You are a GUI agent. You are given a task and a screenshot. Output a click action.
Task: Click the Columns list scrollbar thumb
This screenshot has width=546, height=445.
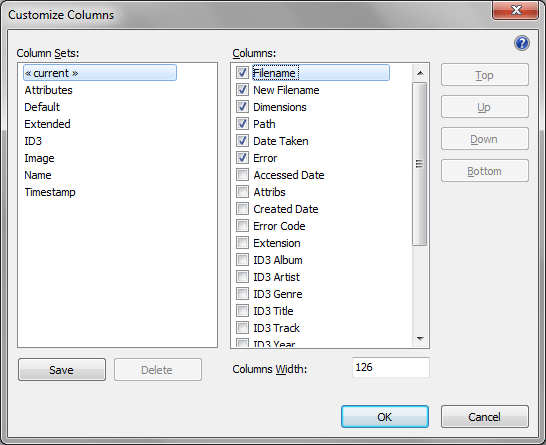pos(420,164)
